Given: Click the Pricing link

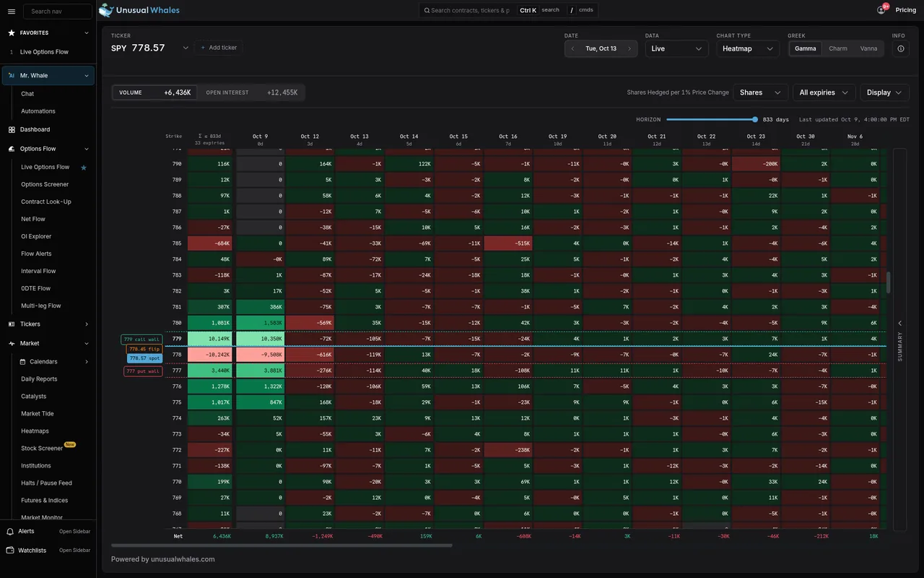Looking at the screenshot, I should coord(906,10).
